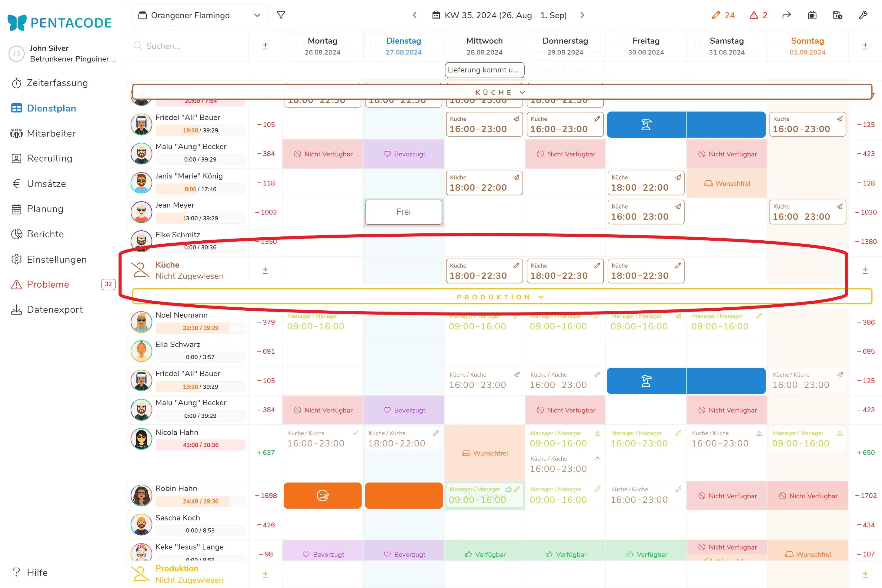The image size is (882, 588).
Task: Go to the next calendar week
Action: 582,15
